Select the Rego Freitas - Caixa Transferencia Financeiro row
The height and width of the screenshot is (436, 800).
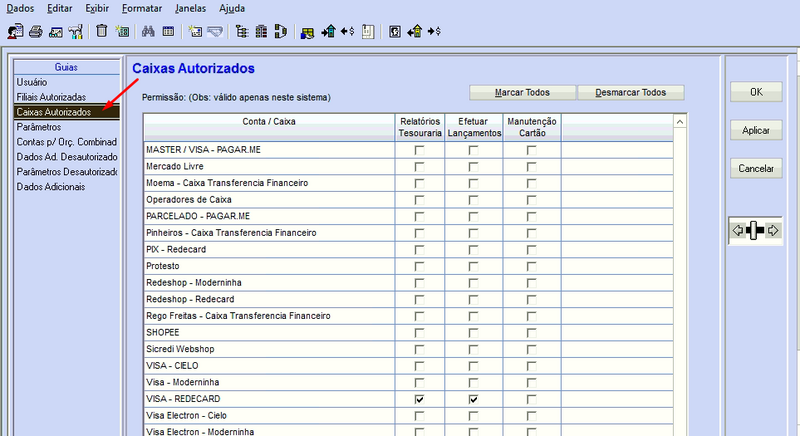pyautogui.click(x=408, y=316)
